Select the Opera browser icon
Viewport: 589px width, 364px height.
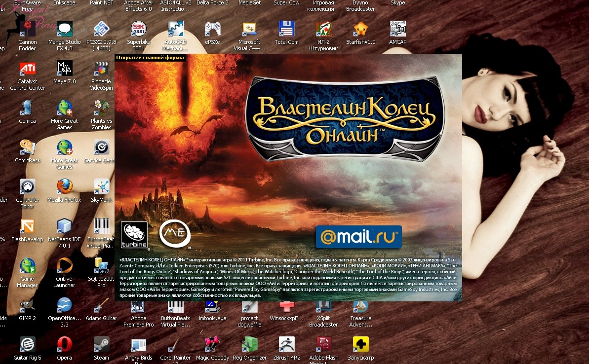tap(64, 344)
